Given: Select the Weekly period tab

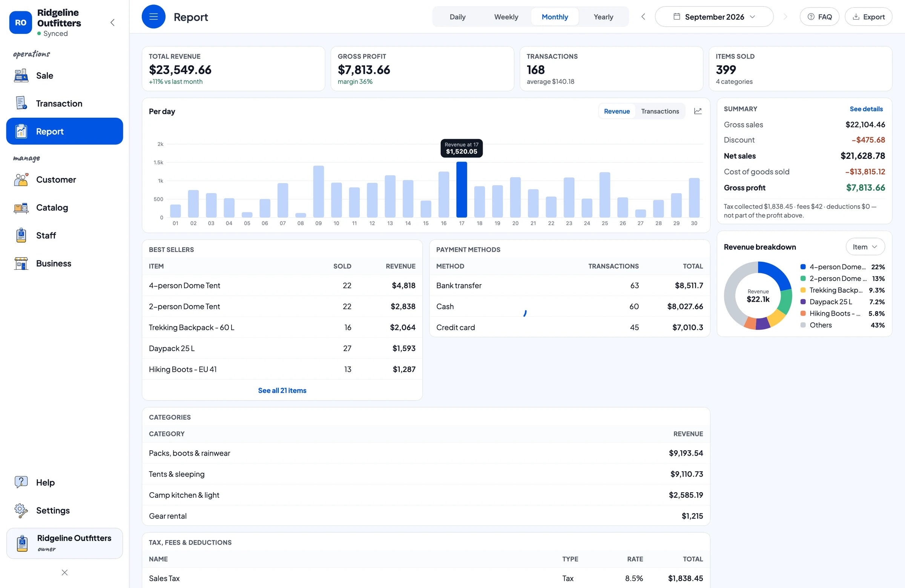Looking at the screenshot, I should (506, 17).
